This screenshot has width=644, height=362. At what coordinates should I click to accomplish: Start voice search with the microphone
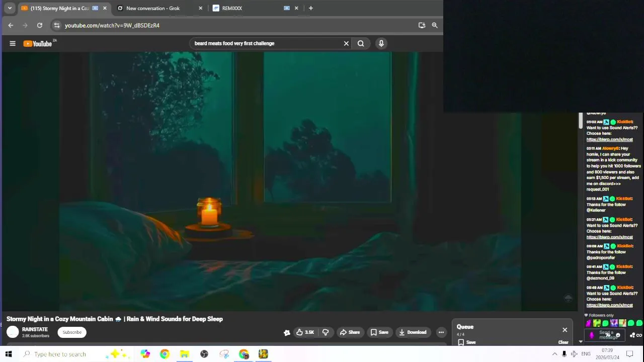pyautogui.click(x=381, y=43)
